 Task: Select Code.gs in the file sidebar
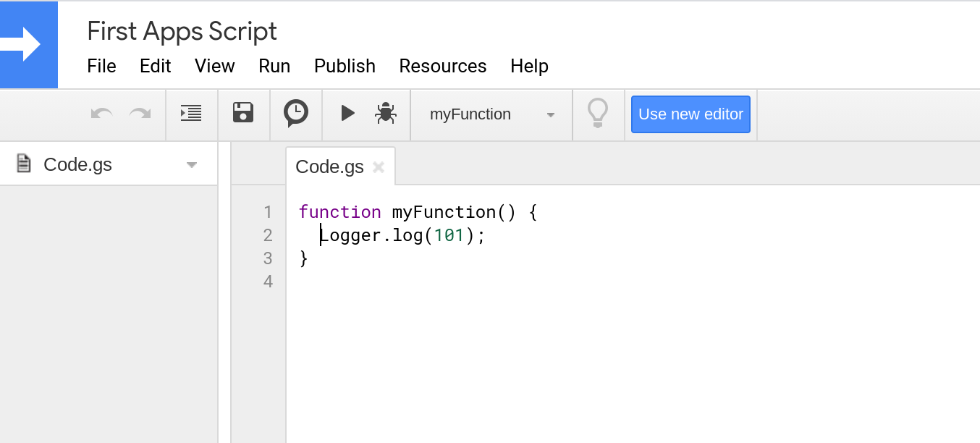click(x=109, y=164)
